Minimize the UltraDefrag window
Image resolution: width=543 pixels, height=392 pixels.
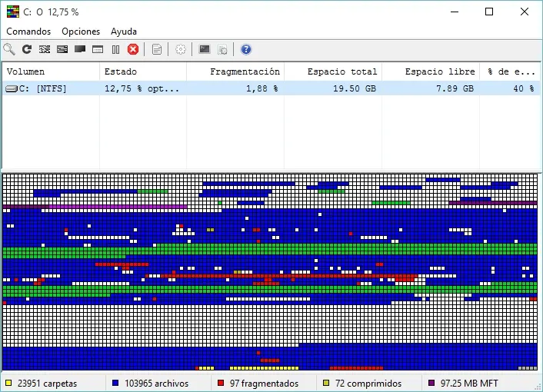point(455,12)
